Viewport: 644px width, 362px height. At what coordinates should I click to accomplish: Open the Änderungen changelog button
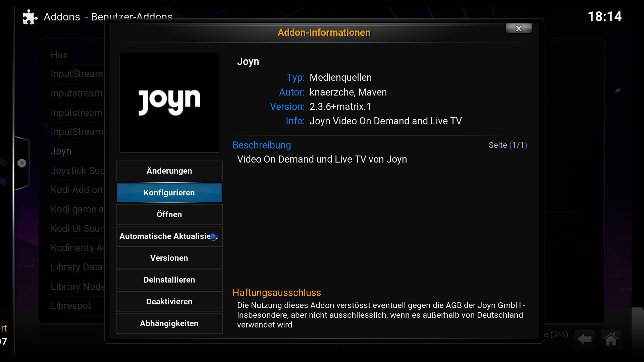pyautogui.click(x=169, y=171)
